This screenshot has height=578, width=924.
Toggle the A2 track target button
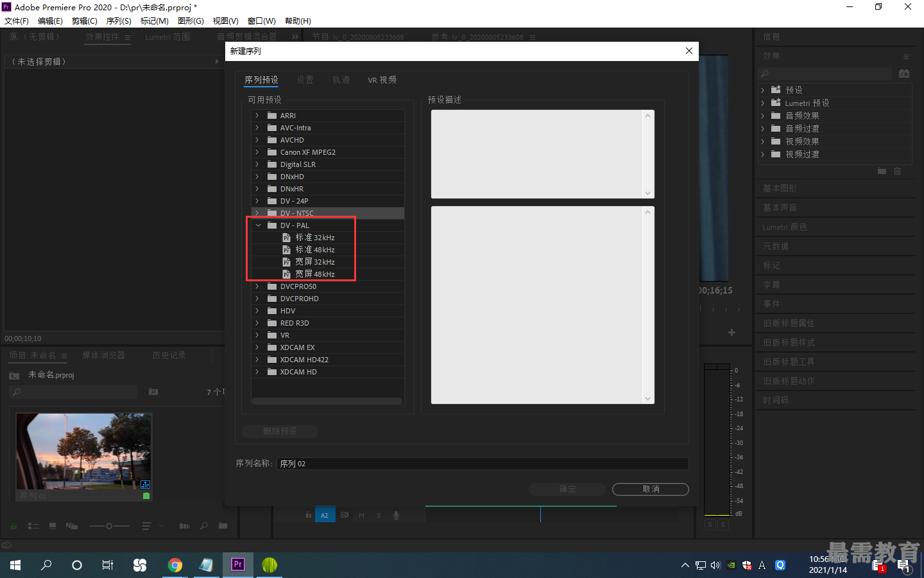pos(325,515)
